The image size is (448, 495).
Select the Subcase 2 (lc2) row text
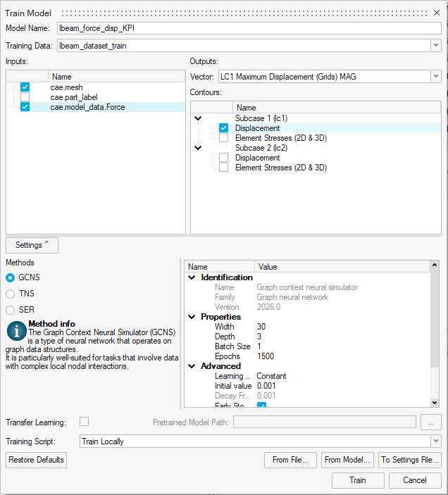click(x=261, y=147)
